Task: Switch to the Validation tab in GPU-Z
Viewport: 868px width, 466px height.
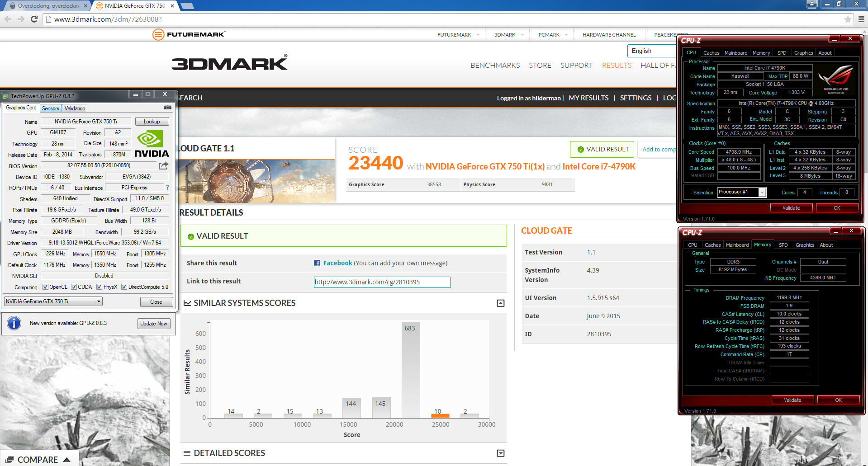Action: (x=75, y=108)
